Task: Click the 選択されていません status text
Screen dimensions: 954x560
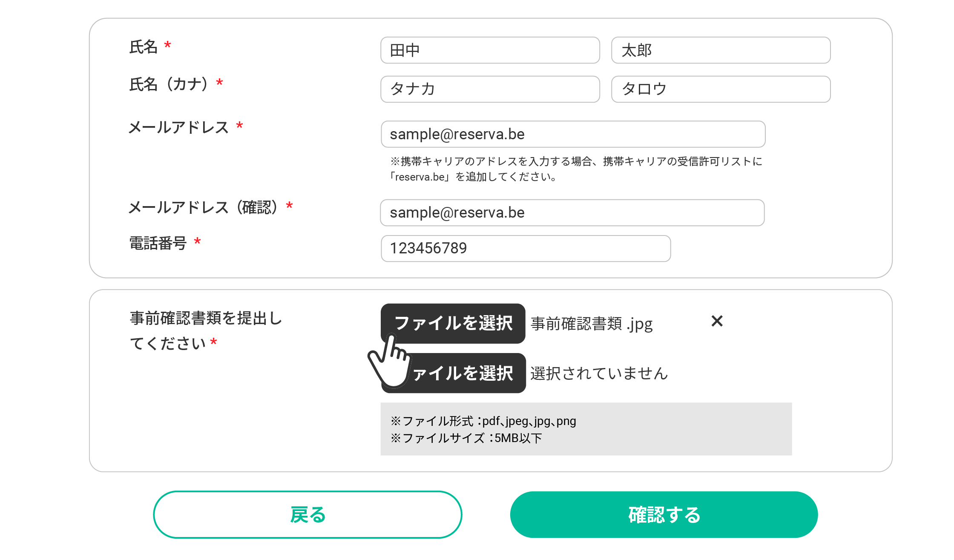Action: point(599,373)
